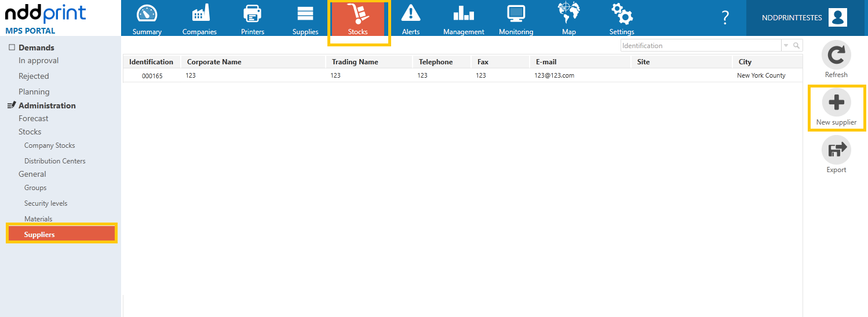The width and height of the screenshot is (868, 317).
Task: Open the Summary dashboard icon
Action: coord(147,14)
